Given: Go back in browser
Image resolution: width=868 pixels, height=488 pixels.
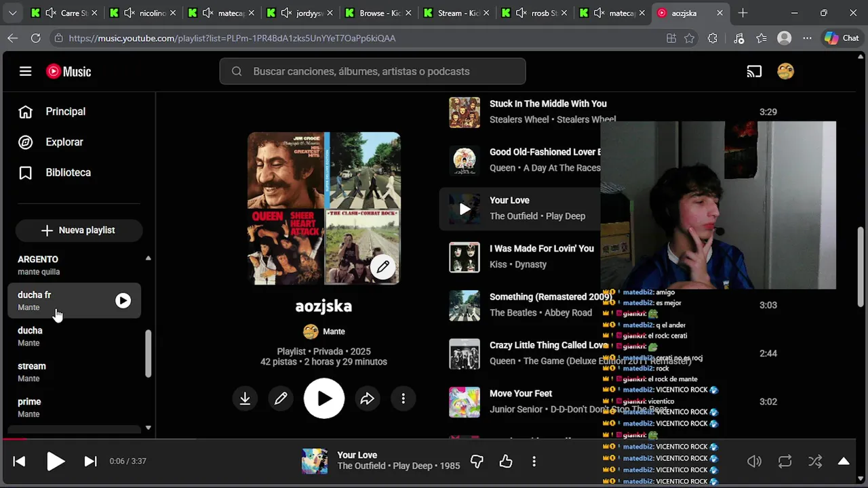Looking at the screenshot, I should pos(13,39).
